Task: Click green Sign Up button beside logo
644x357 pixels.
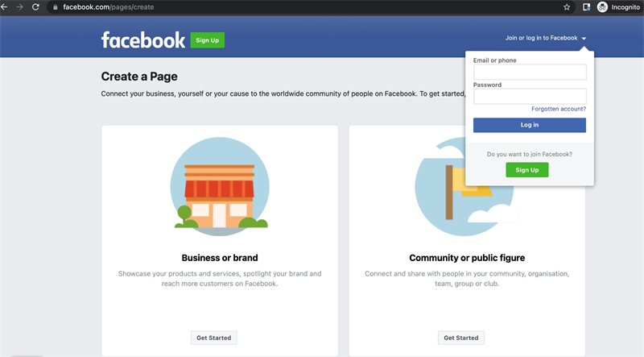Action: pyautogui.click(x=208, y=40)
